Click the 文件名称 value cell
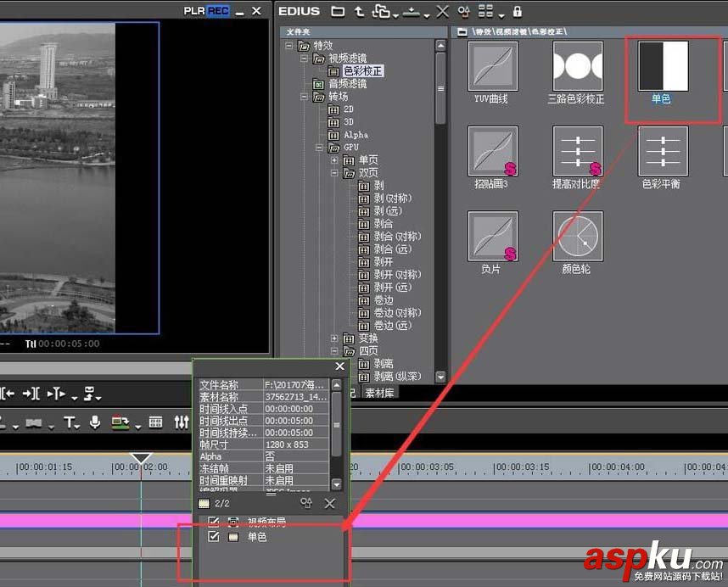 pos(296,384)
